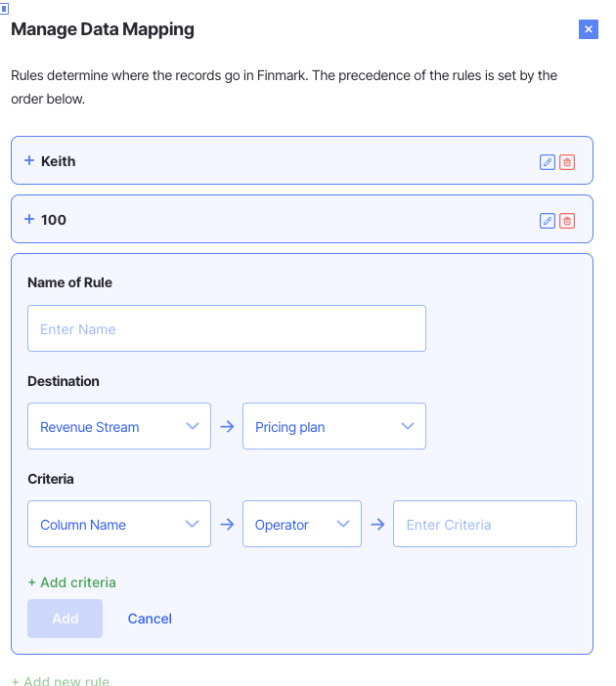
Task: Open the Operator dropdown
Action: [x=302, y=525]
